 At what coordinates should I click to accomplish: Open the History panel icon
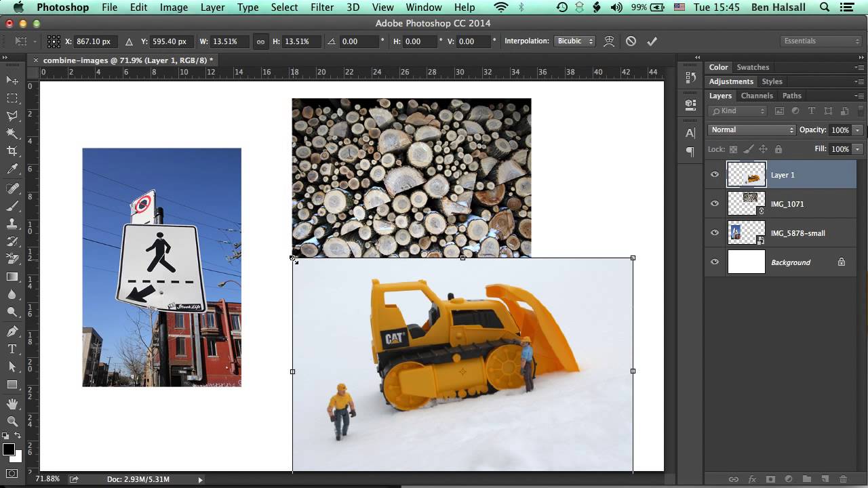[690, 77]
